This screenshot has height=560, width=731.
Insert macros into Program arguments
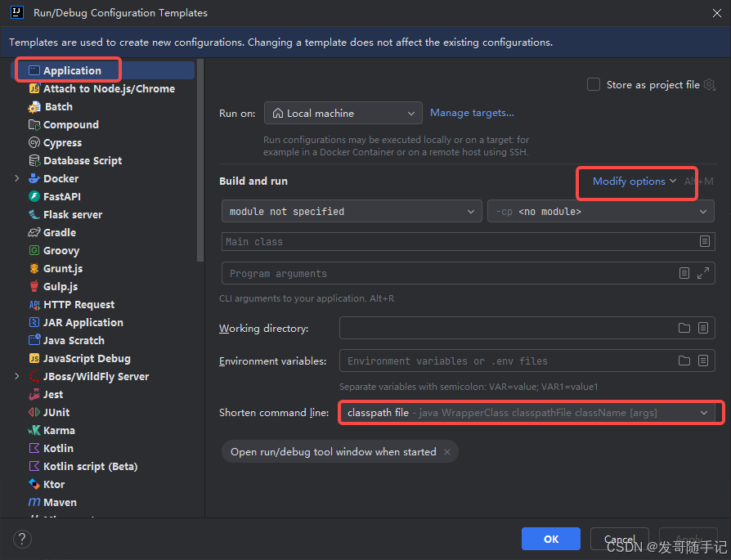(x=684, y=273)
